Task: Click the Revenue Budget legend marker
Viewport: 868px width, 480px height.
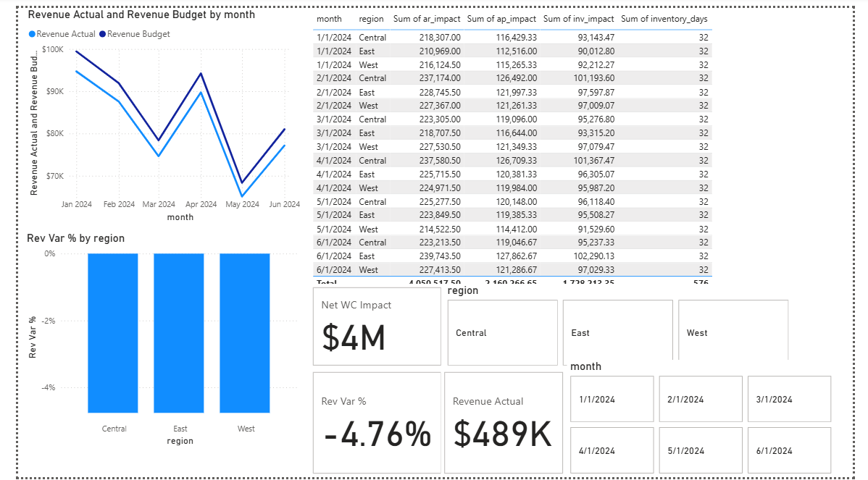Action: coord(103,34)
